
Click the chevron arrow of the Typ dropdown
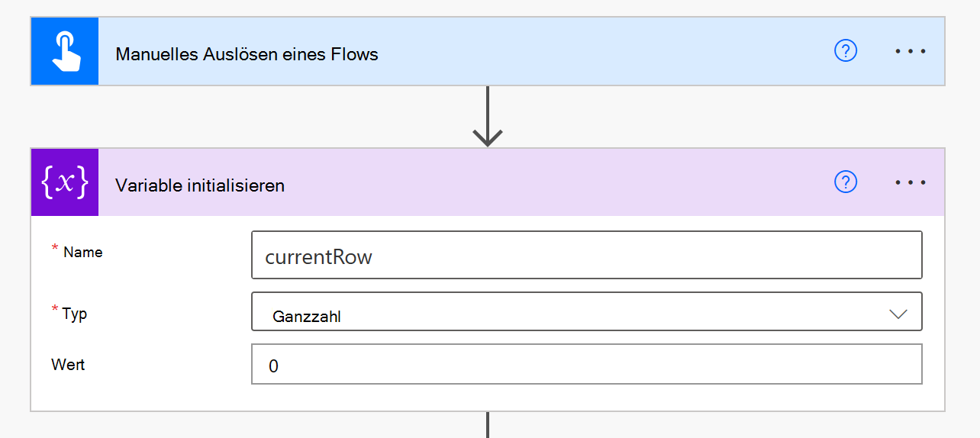click(898, 314)
